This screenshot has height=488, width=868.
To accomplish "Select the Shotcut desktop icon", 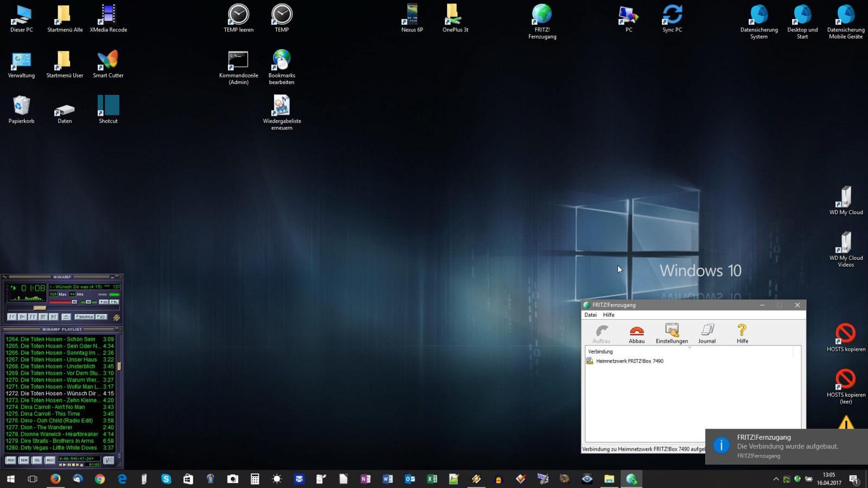I will tap(108, 110).
